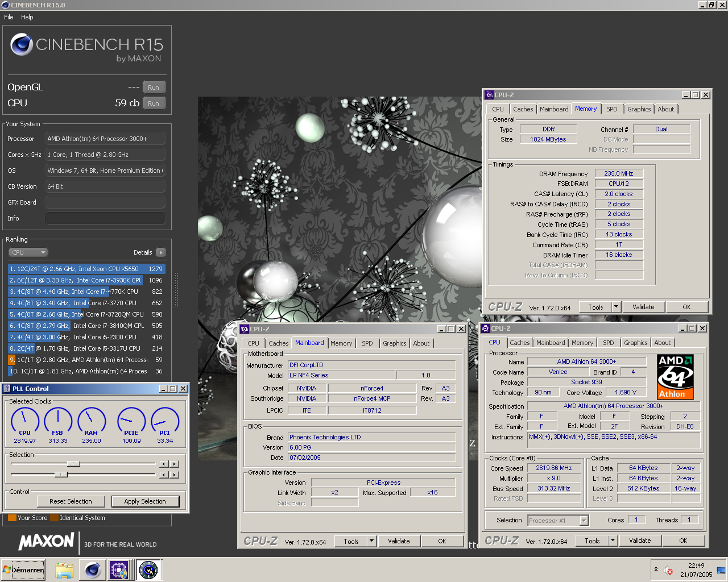Click lower slider's left arrow in PLL Control
728x582 pixels.
(164, 475)
